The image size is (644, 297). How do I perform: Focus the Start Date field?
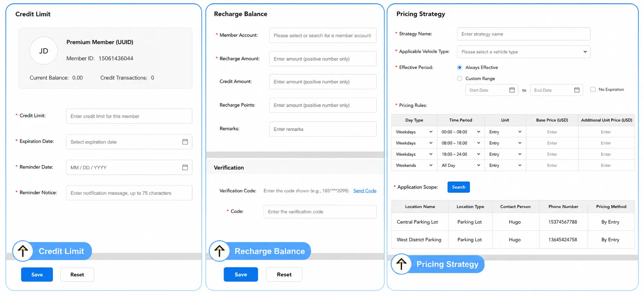pos(492,90)
